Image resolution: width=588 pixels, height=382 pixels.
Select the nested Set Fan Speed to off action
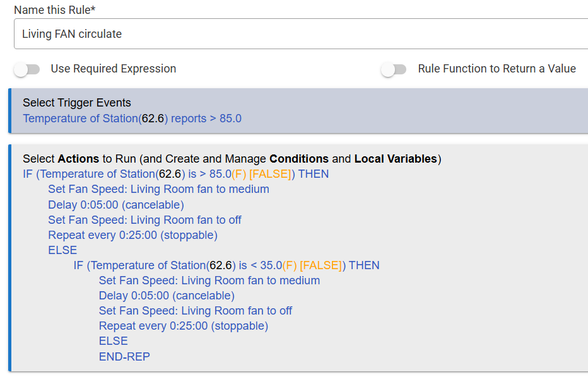click(196, 311)
